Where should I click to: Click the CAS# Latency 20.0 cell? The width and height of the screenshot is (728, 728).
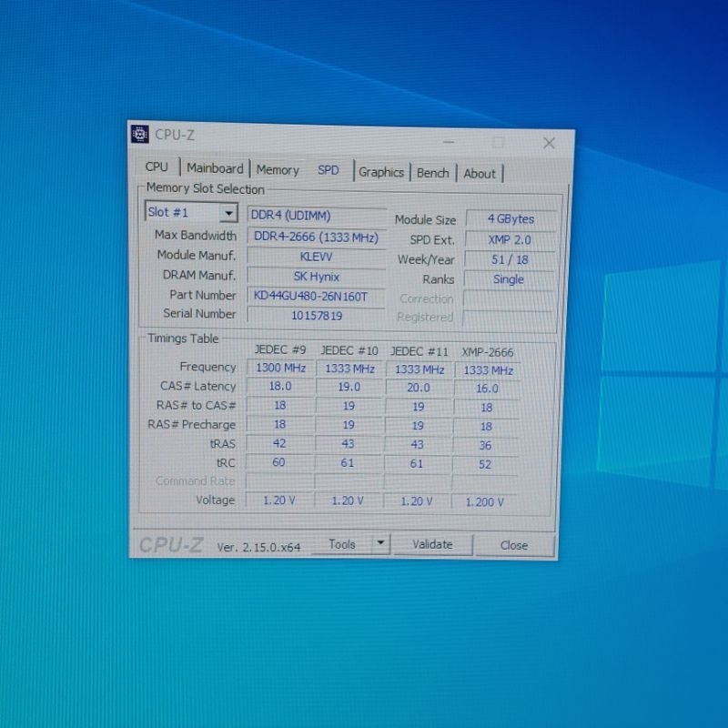(419, 388)
